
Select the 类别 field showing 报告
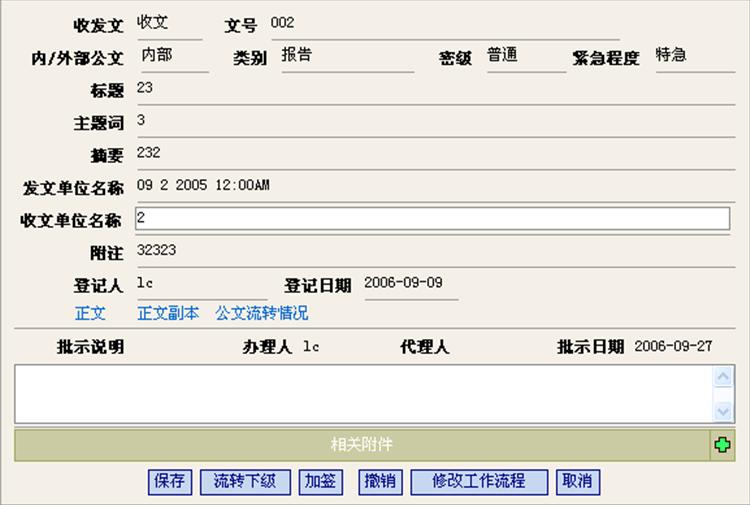tap(345, 57)
